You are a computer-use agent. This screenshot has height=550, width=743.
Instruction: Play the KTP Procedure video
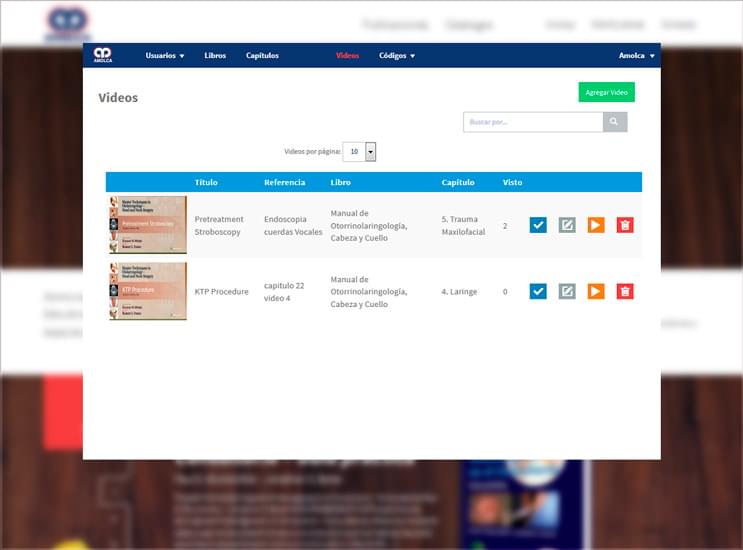coord(596,291)
